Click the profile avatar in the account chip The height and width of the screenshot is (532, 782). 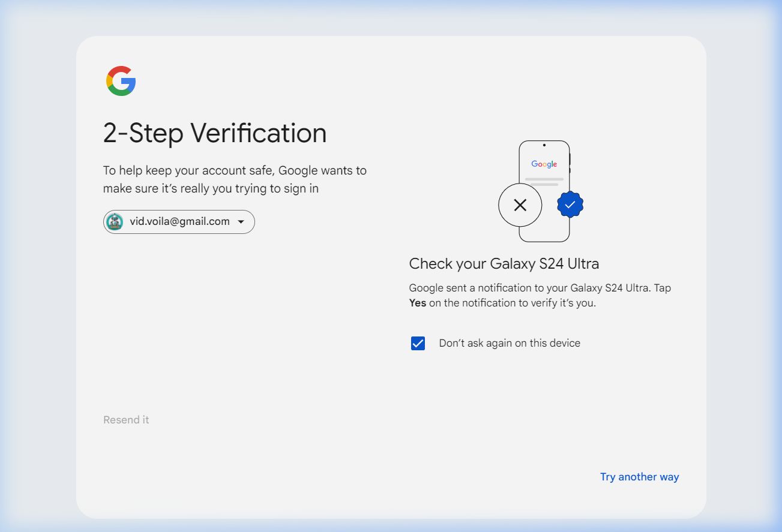click(115, 222)
